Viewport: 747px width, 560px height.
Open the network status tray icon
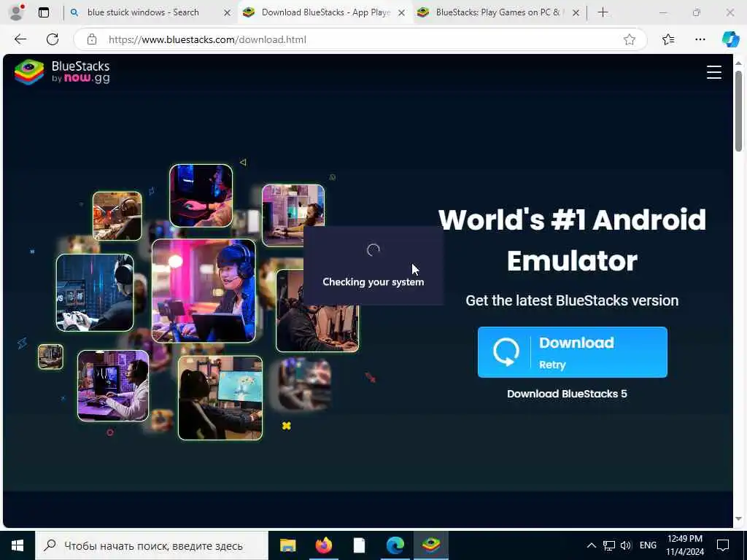pos(609,545)
